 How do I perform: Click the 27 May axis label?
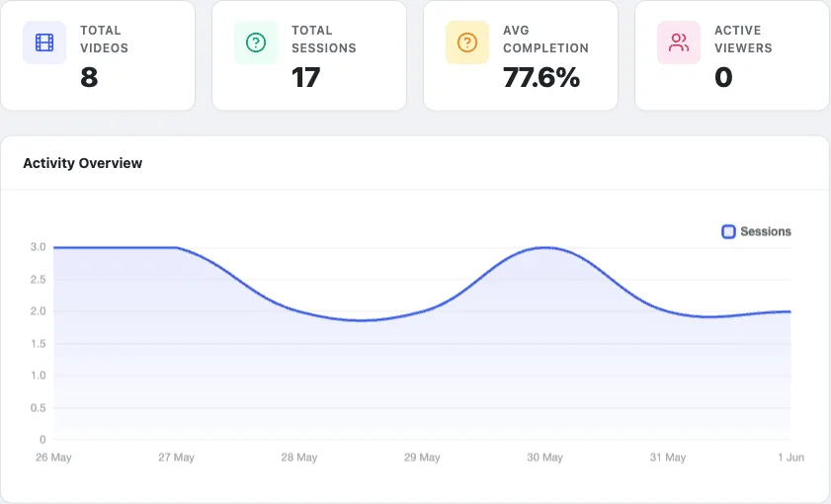(x=177, y=458)
